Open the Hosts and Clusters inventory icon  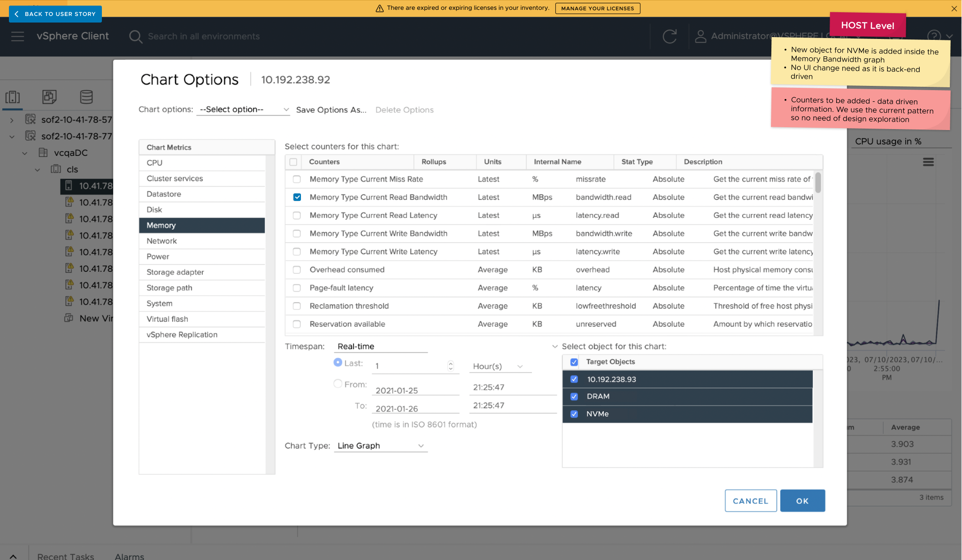[13, 97]
